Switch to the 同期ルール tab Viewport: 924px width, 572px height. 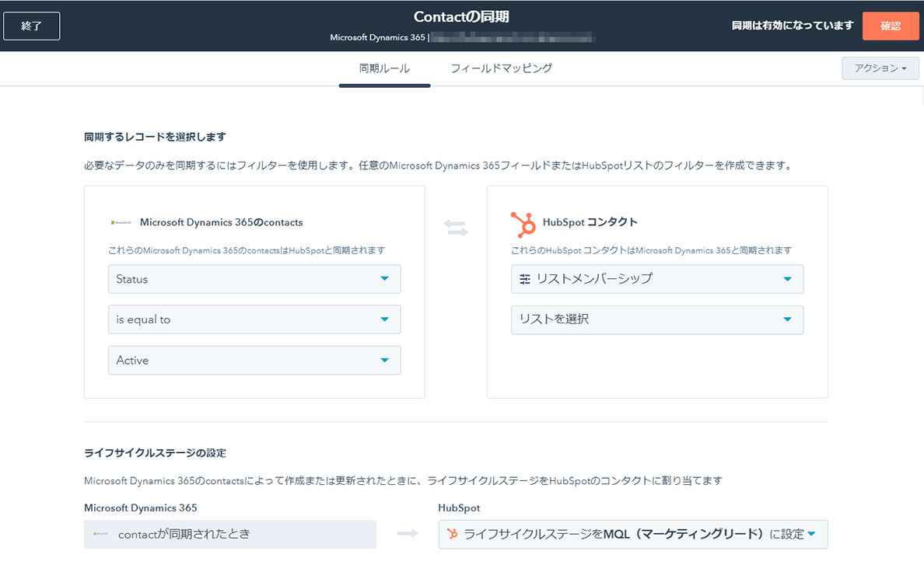(x=384, y=68)
